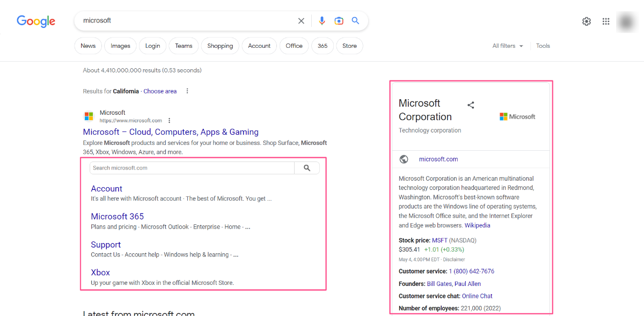Open more options for microsoft.com result
This screenshot has height=316, width=644.
[x=170, y=121]
